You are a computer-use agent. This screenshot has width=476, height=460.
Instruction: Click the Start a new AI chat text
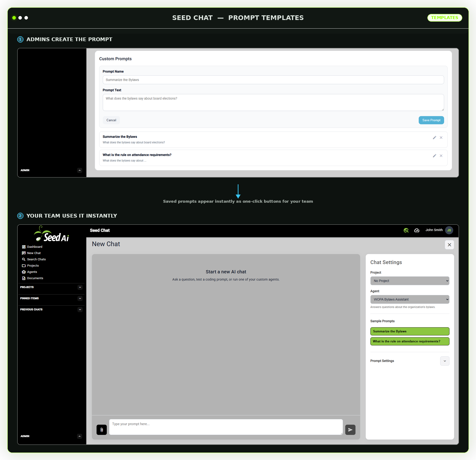[x=226, y=272]
